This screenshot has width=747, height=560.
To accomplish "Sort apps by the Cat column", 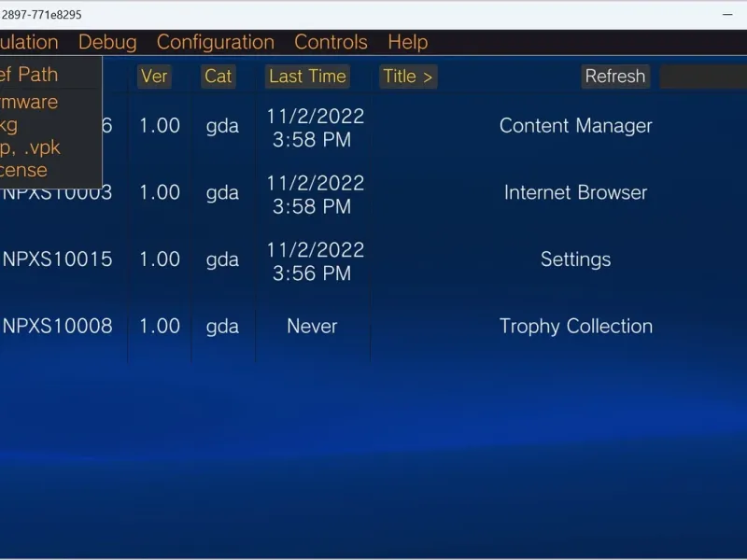I will coord(218,77).
